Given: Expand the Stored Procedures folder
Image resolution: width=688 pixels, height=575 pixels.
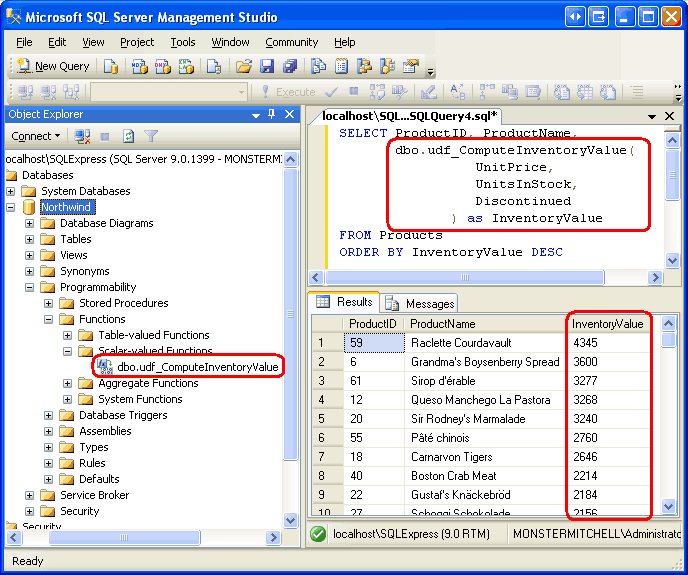Looking at the screenshot, I should click(49, 303).
